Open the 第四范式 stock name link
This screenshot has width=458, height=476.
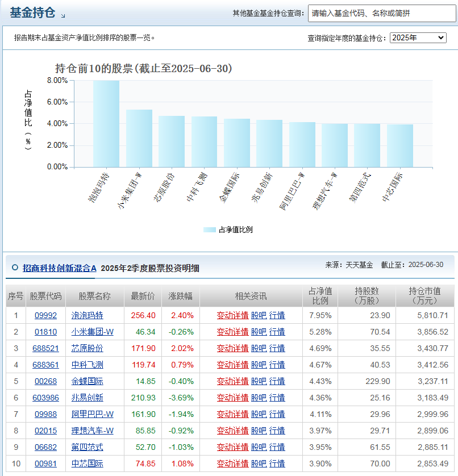(87, 447)
